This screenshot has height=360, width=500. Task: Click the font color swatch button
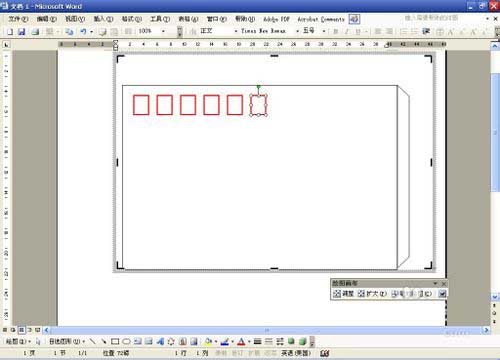[241, 341]
